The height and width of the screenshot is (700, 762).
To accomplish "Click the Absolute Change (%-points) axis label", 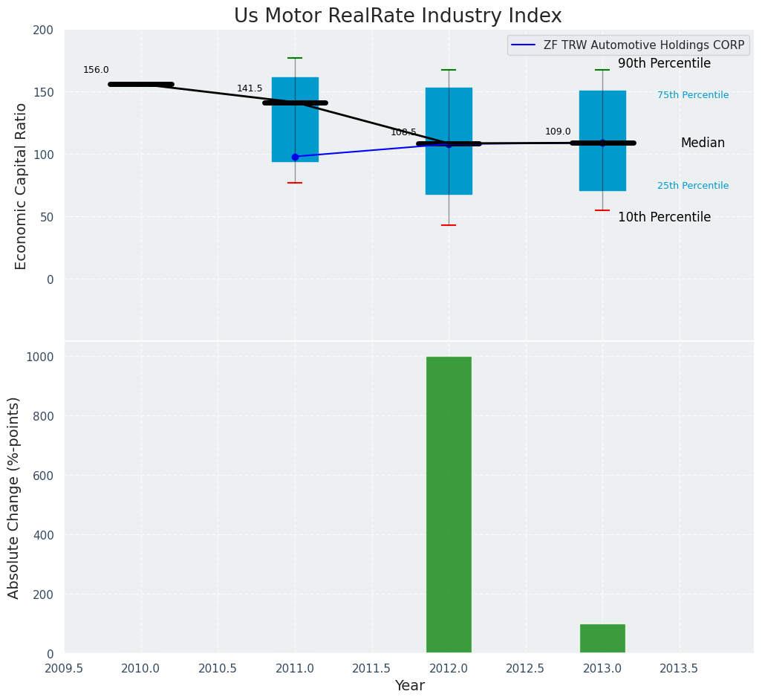I will tap(14, 497).
